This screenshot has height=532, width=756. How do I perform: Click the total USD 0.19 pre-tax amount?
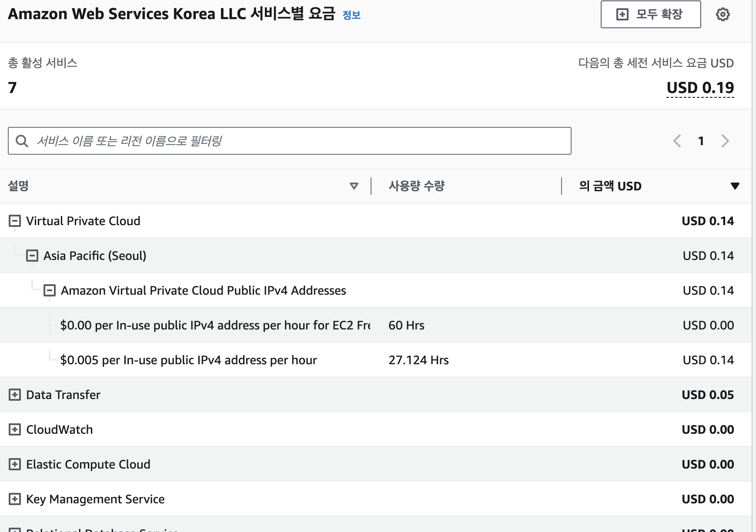coord(700,88)
